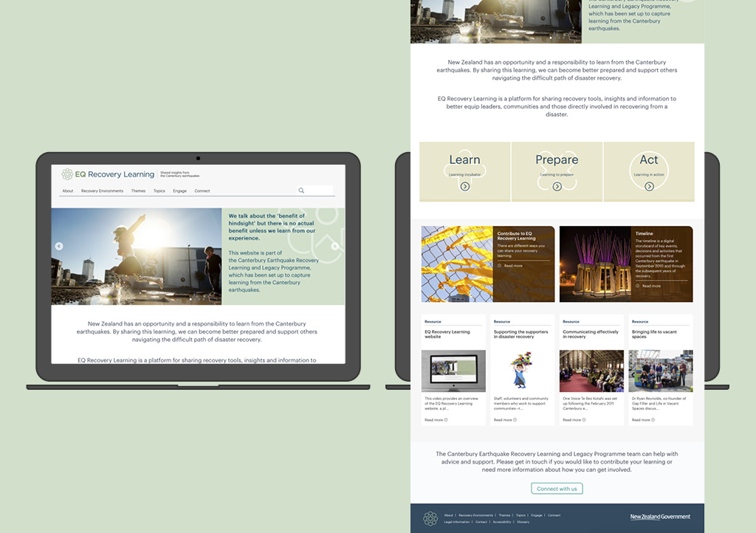Screen dimensions: 756x533
Task: Click Engage link in the dark footer
Action: (x=537, y=515)
